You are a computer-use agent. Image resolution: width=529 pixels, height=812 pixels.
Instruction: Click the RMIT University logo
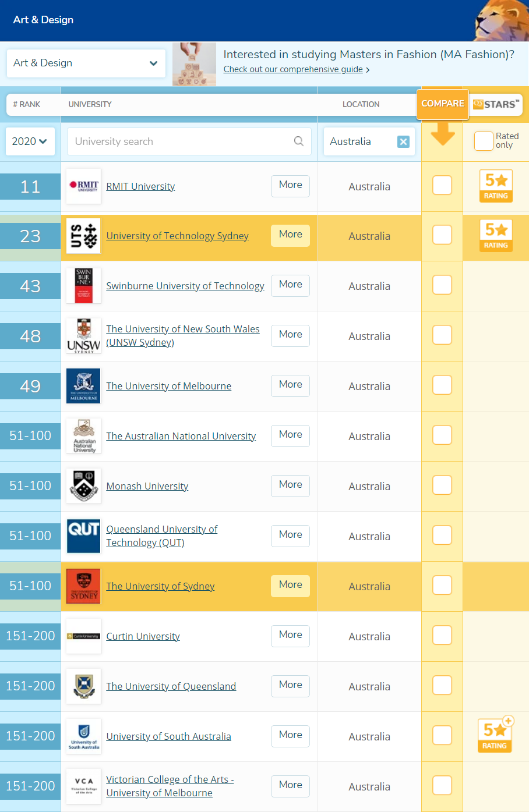click(x=84, y=186)
